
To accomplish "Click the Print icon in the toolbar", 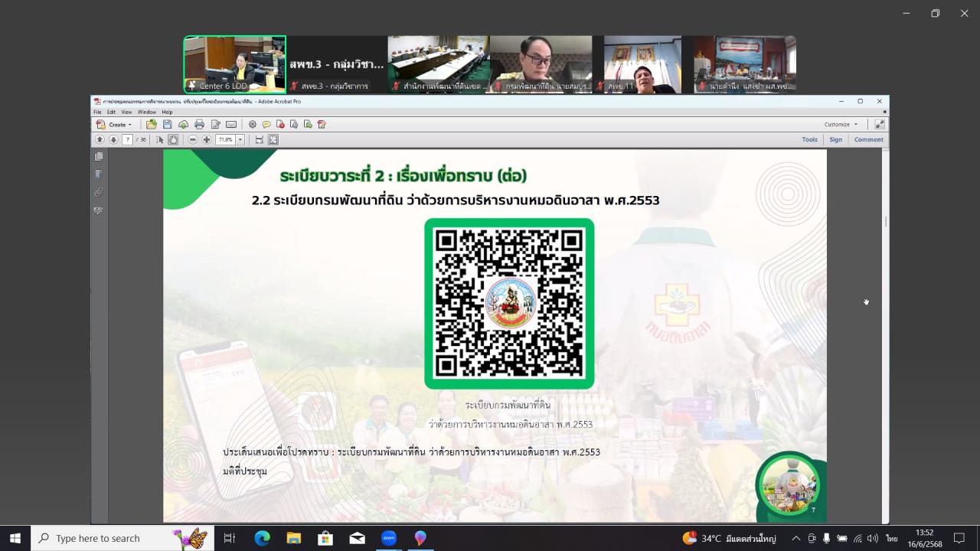I will pos(200,124).
